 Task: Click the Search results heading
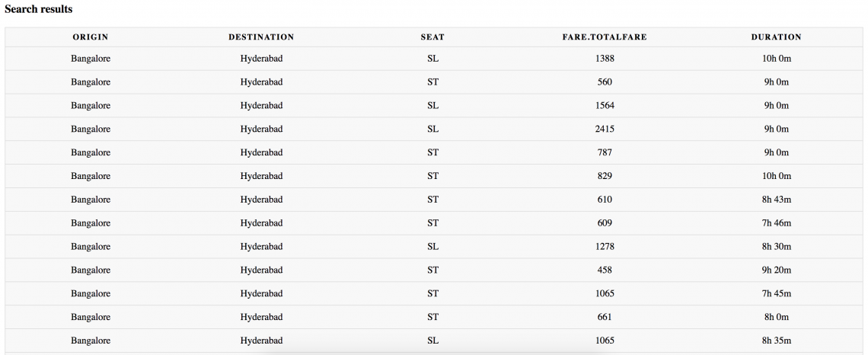pos(38,9)
